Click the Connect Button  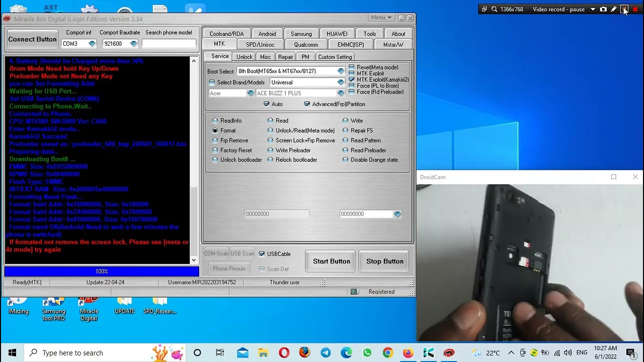pyautogui.click(x=32, y=39)
